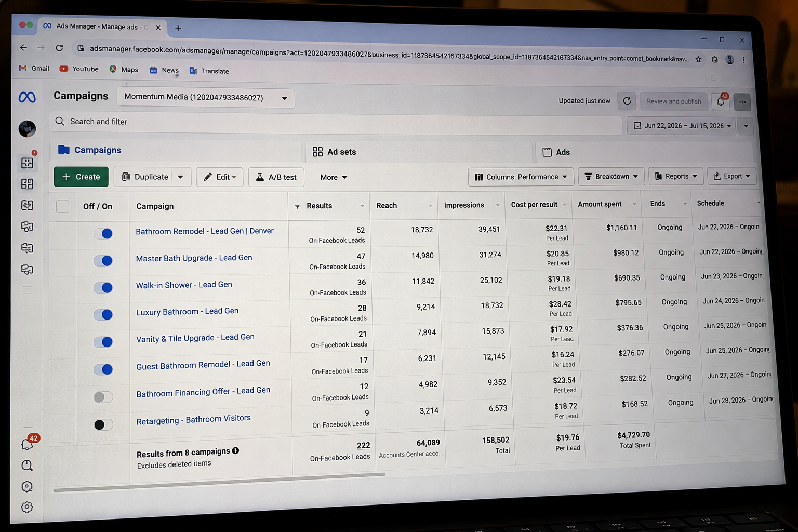Viewport: 798px width, 532px height.
Task: Reload the browser page
Action: click(59, 48)
